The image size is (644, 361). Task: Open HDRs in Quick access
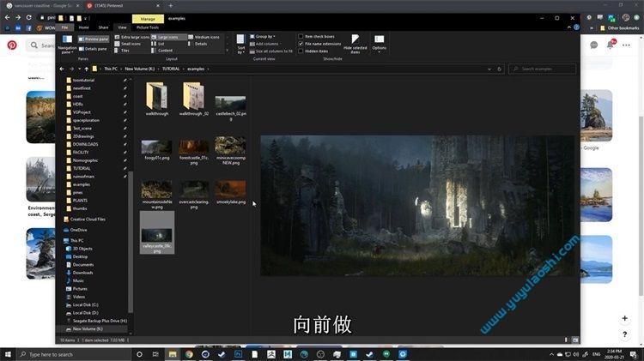(x=77, y=105)
